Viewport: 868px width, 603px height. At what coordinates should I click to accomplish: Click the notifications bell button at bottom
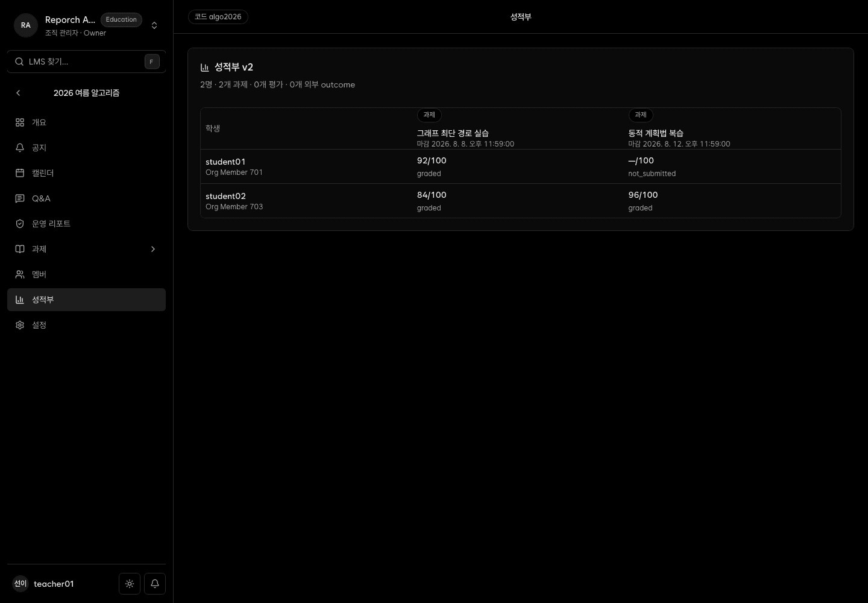click(x=155, y=584)
